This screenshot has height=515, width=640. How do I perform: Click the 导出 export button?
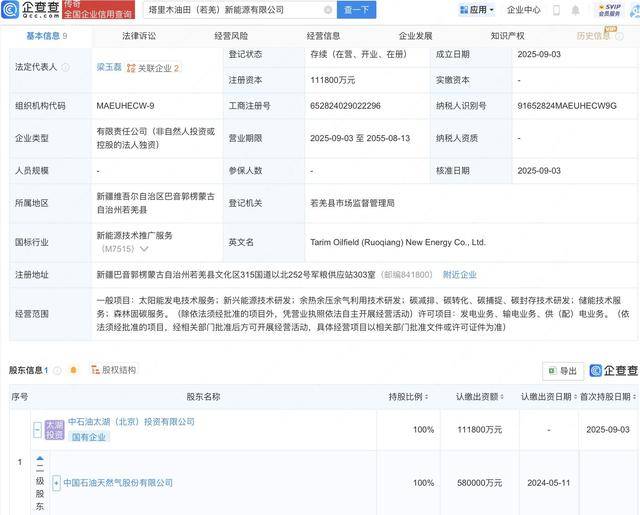563,371
